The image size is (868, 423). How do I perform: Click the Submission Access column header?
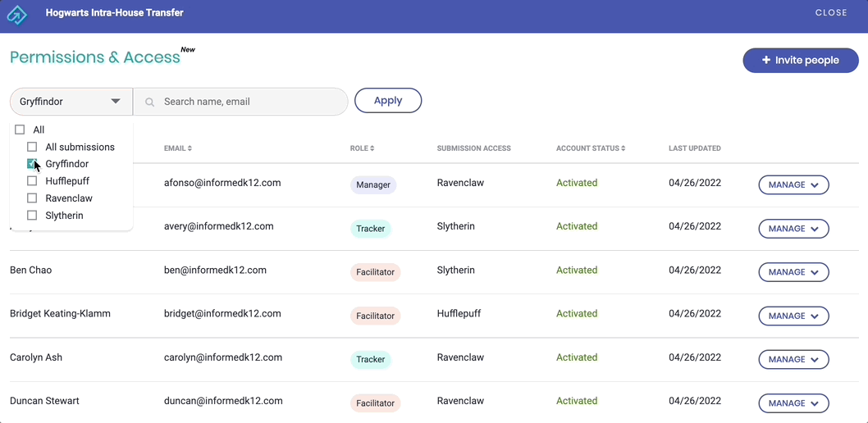click(x=474, y=148)
